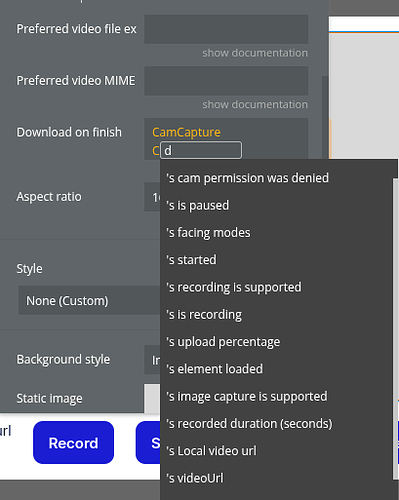Open show documentation under video MIME
The image size is (399, 500).
255,105
